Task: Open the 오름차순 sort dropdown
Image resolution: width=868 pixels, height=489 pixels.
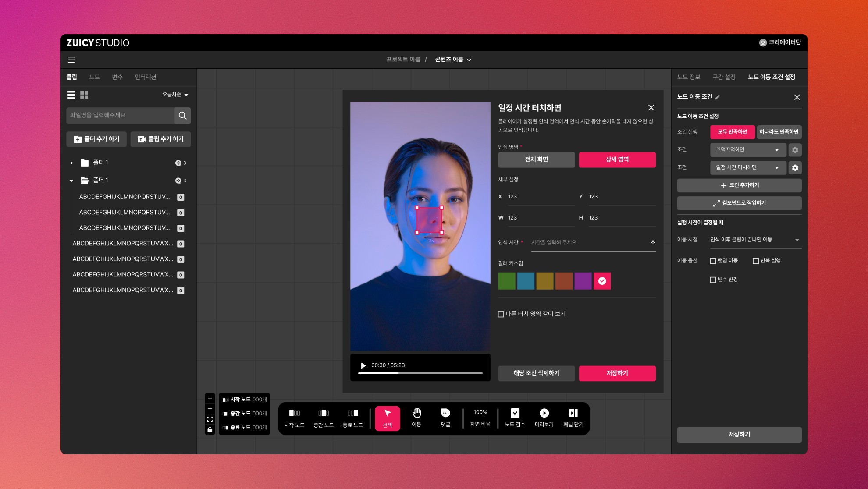Action: click(175, 95)
